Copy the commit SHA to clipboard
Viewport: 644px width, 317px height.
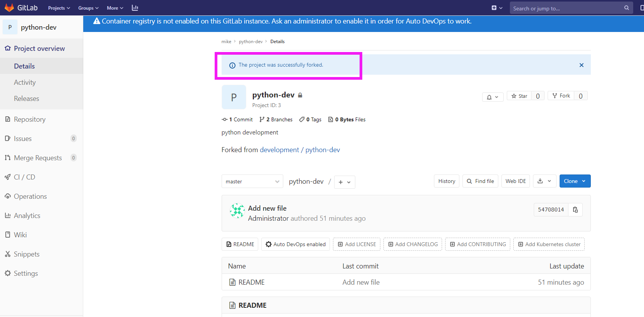coord(575,210)
